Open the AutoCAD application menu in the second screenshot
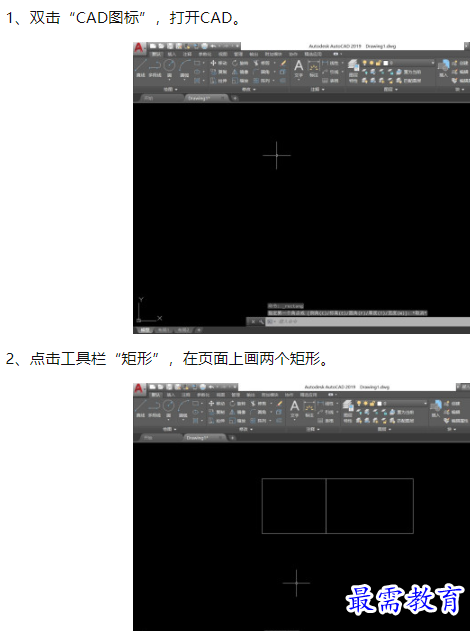This screenshot has height=631, width=470. (x=138, y=388)
